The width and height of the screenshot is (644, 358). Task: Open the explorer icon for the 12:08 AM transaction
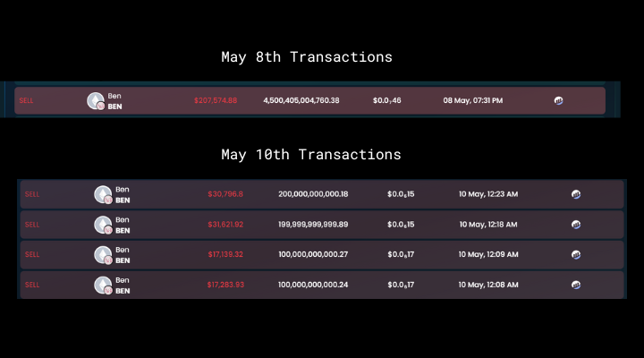point(576,285)
